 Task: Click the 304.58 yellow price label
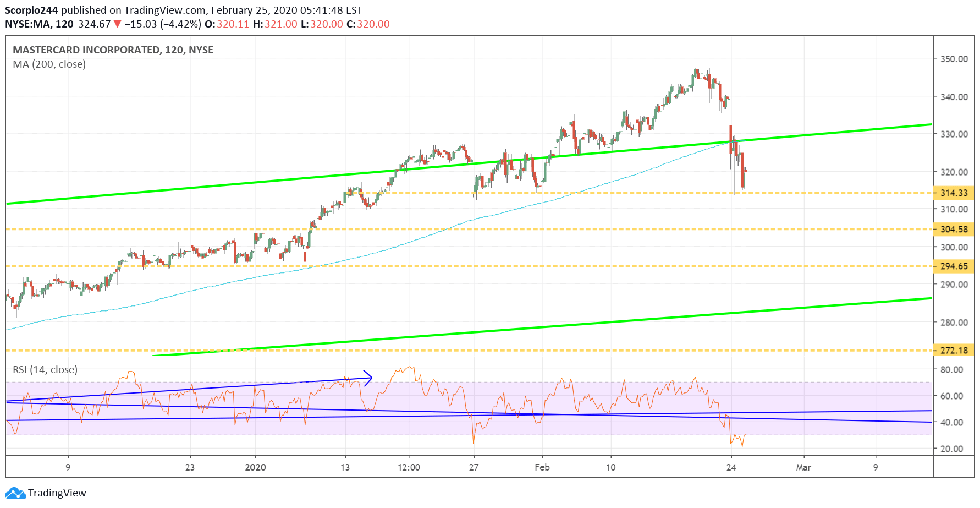[x=954, y=230]
